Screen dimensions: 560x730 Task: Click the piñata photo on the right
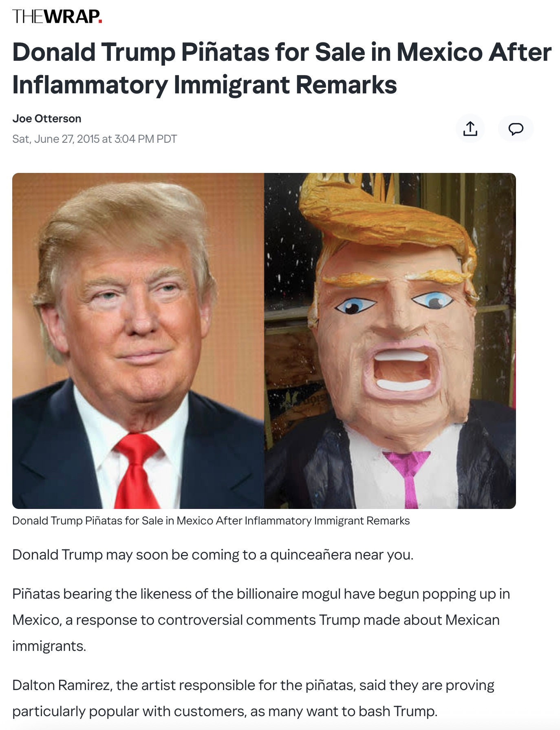click(390, 341)
